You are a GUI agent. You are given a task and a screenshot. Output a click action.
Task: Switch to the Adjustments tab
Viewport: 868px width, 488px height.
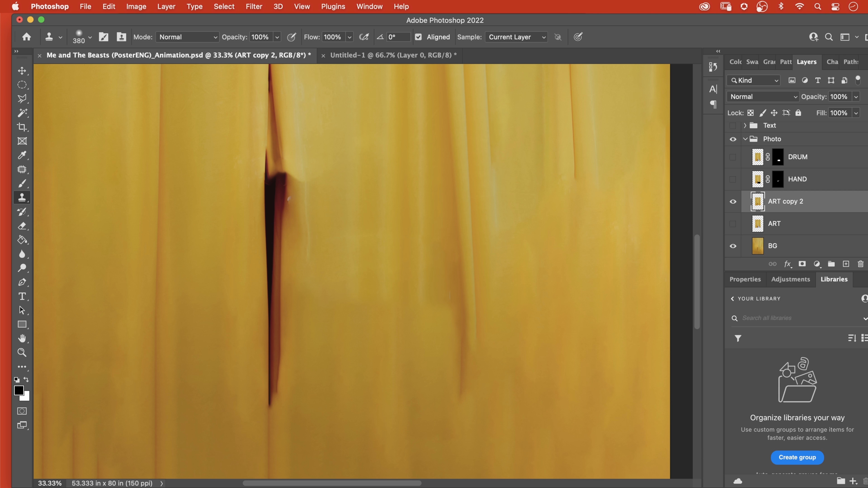click(x=790, y=279)
